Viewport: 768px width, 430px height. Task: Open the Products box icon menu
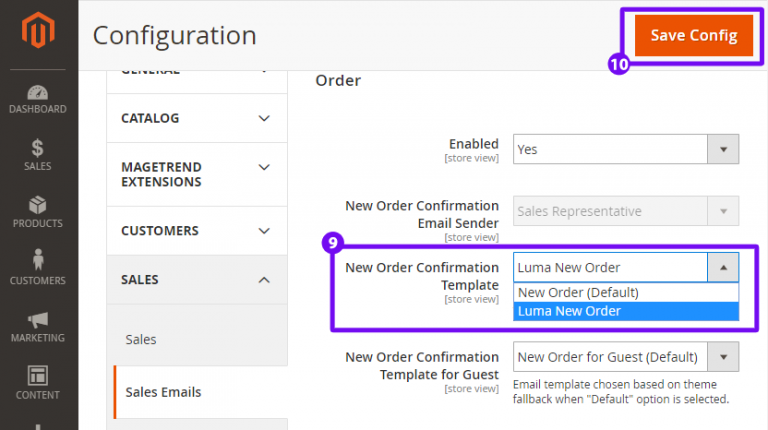click(x=38, y=211)
